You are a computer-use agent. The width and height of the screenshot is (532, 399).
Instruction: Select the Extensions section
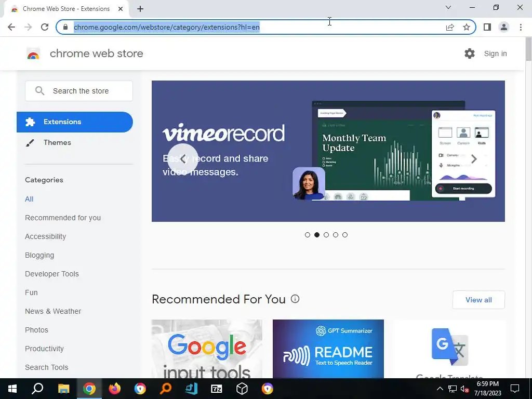(x=75, y=122)
